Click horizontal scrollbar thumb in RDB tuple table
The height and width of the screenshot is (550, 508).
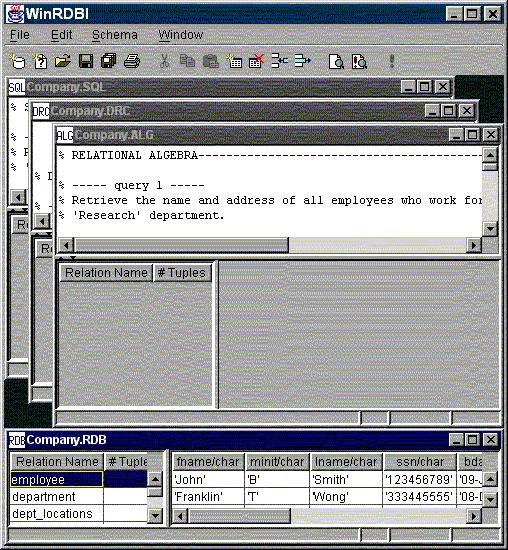(x=240, y=516)
